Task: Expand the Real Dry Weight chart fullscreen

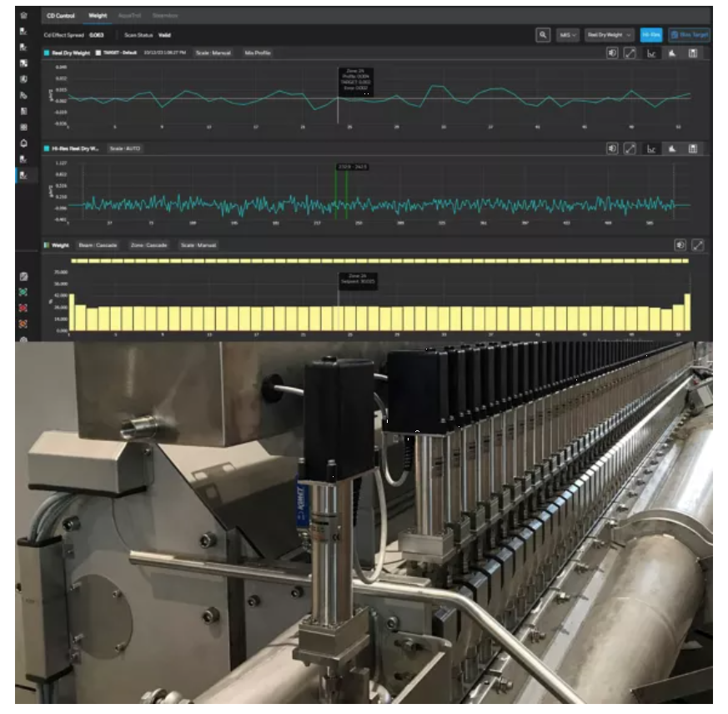Action: coord(630,53)
